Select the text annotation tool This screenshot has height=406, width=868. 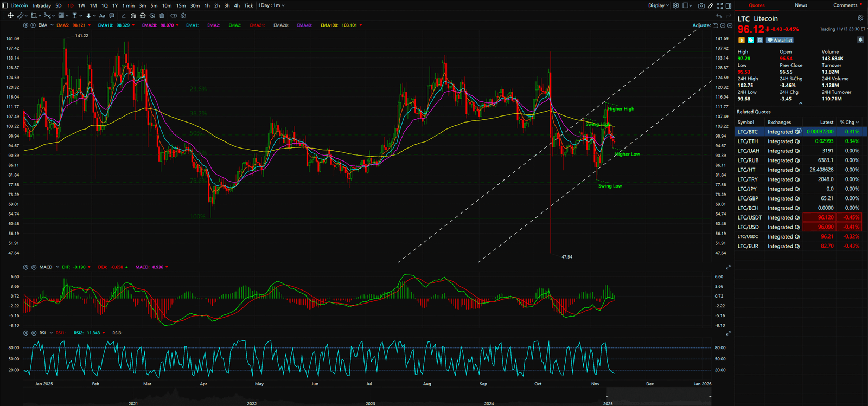102,16
